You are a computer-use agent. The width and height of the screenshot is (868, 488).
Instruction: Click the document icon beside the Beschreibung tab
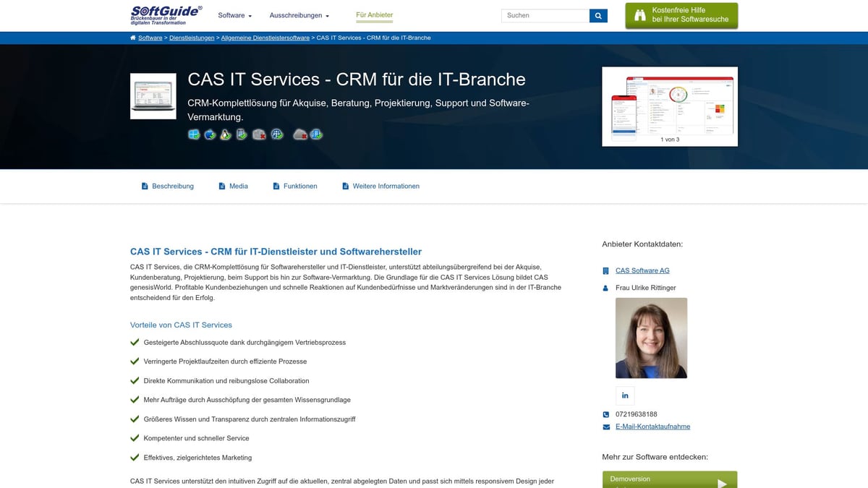tap(145, 186)
